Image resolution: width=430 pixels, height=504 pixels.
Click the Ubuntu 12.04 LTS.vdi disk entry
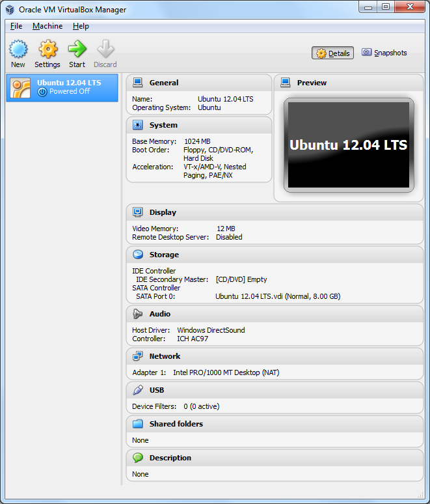point(278,296)
